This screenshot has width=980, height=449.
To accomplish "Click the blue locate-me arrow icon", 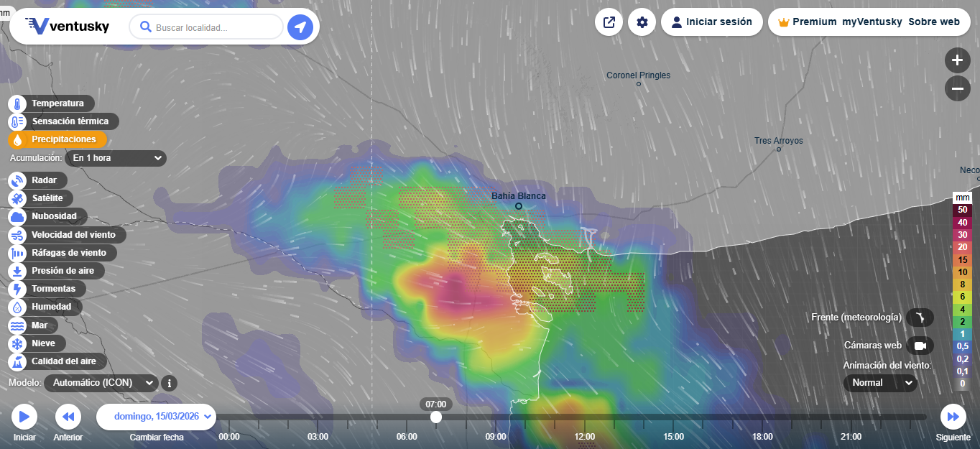I will coord(300,27).
